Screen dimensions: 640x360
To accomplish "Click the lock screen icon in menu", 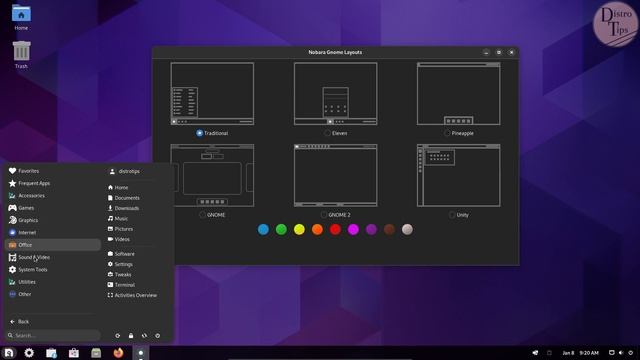I will [131, 336].
